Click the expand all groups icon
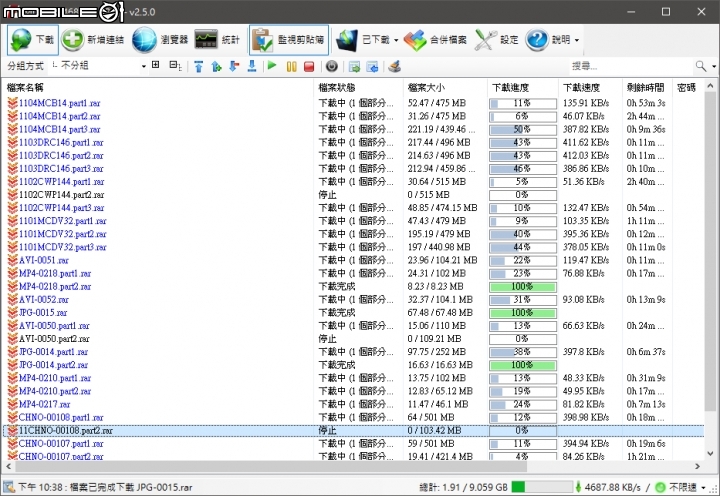 pyautogui.click(x=155, y=65)
